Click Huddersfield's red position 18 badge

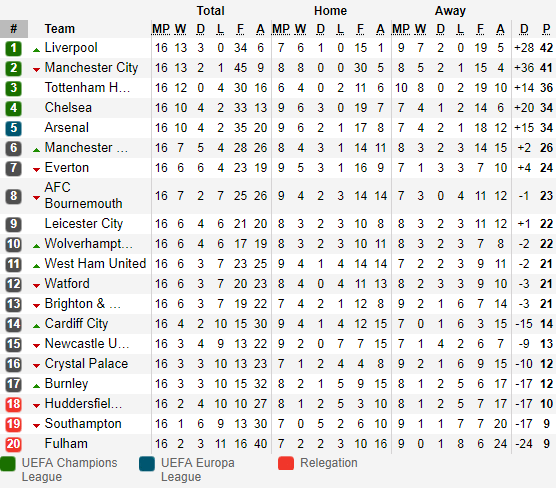(13, 404)
